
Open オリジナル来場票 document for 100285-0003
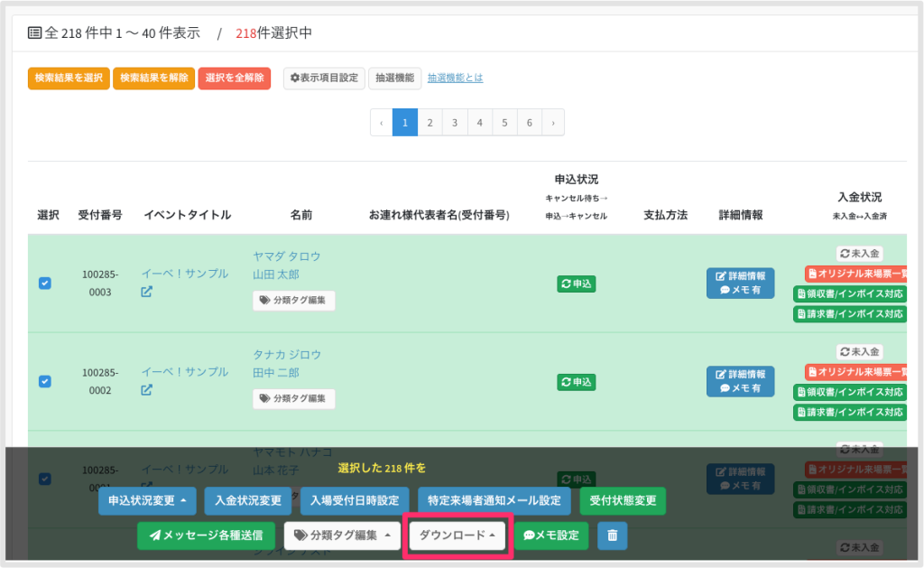(855, 274)
